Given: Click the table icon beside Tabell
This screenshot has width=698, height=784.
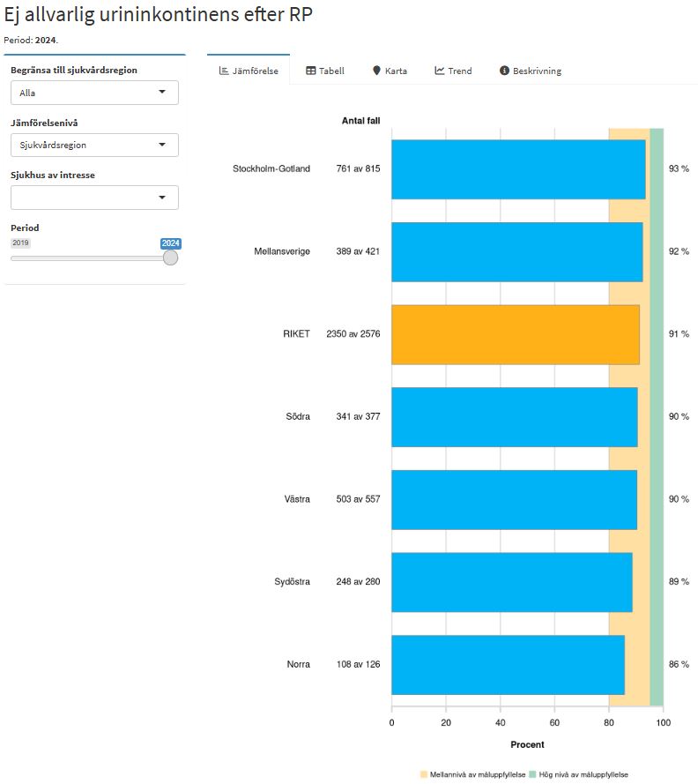Looking at the screenshot, I should click(311, 71).
